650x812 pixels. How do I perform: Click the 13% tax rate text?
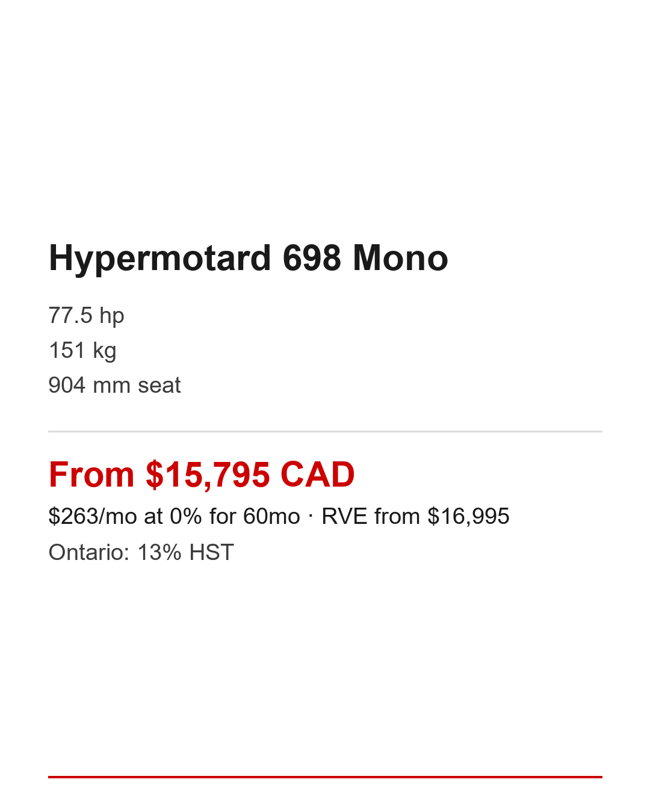[x=159, y=553]
